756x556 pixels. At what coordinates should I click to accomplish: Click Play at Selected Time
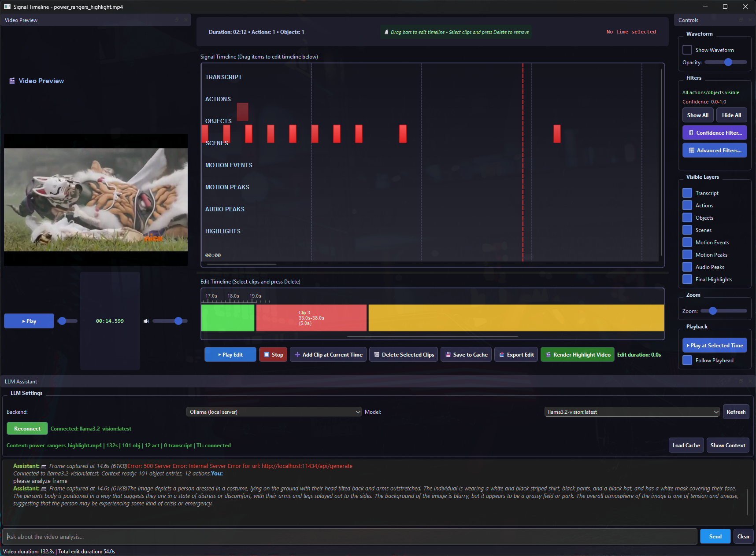pos(715,345)
